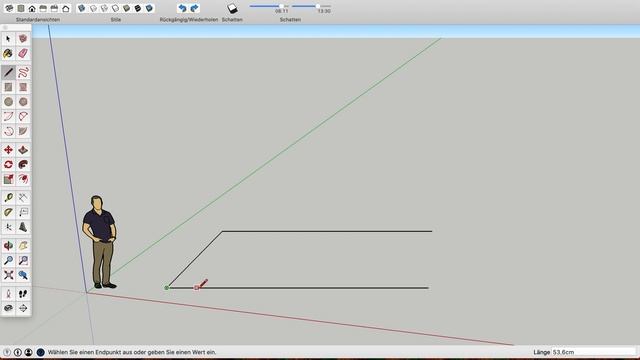Viewport: 640px width, 360px height.
Task: Switch to Shaded With Textures, sixth Stile icon
Action: pyautogui.click(x=138, y=8)
